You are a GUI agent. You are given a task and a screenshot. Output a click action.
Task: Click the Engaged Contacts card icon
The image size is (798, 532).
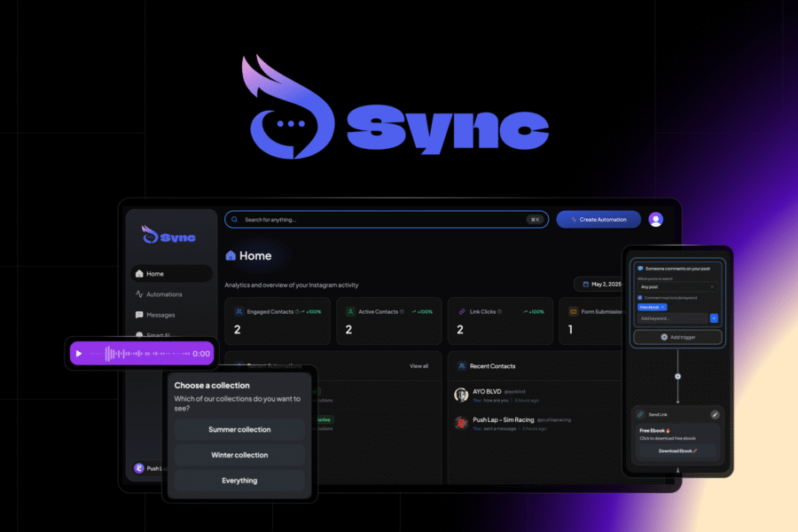point(239,311)
